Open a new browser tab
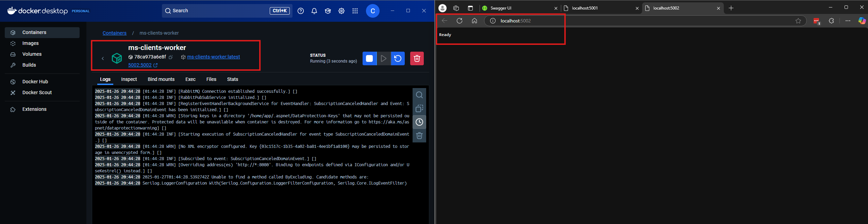The width and height of the screenshot is (868, 224). (x=731, y=8)
